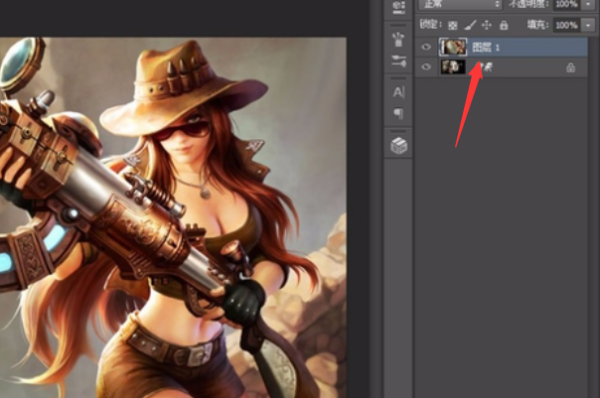Toggle lock all padlock icon

504,25
